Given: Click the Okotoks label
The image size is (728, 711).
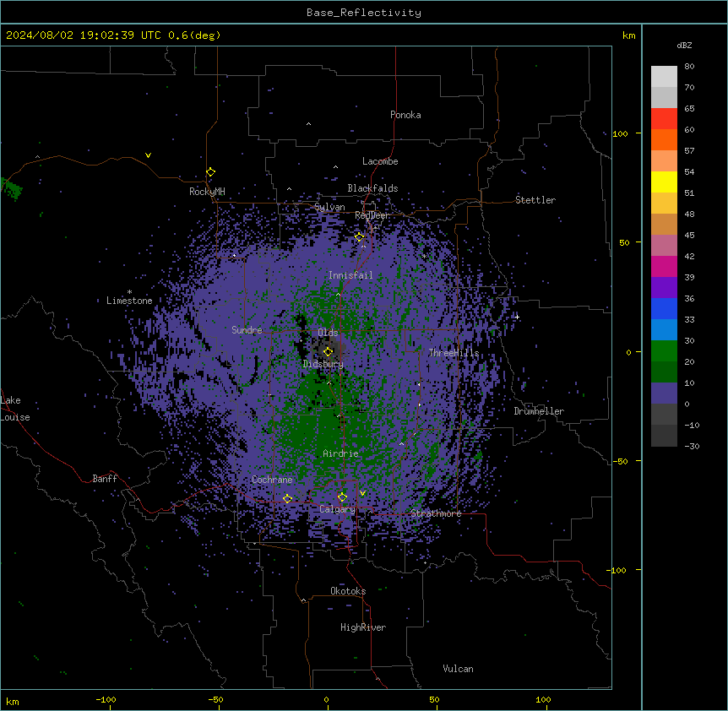Looking at the screenshot, I should (348, 591).
